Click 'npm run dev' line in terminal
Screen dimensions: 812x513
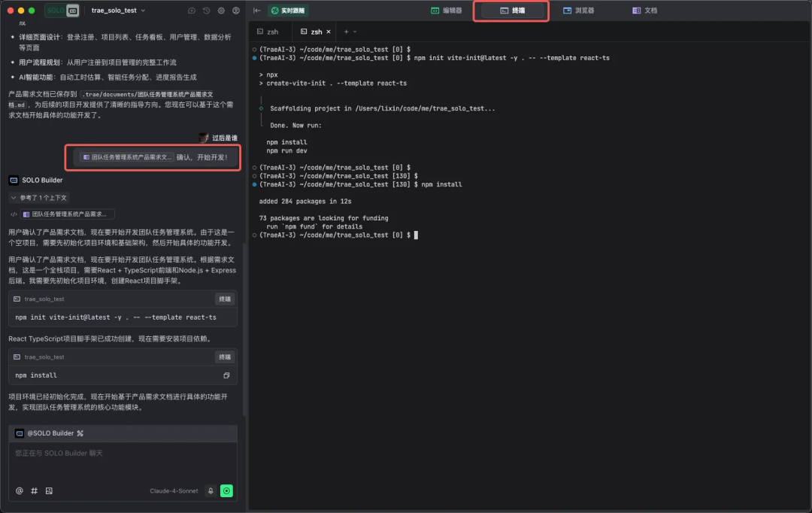pyautogui.click(x=287, y=150)
